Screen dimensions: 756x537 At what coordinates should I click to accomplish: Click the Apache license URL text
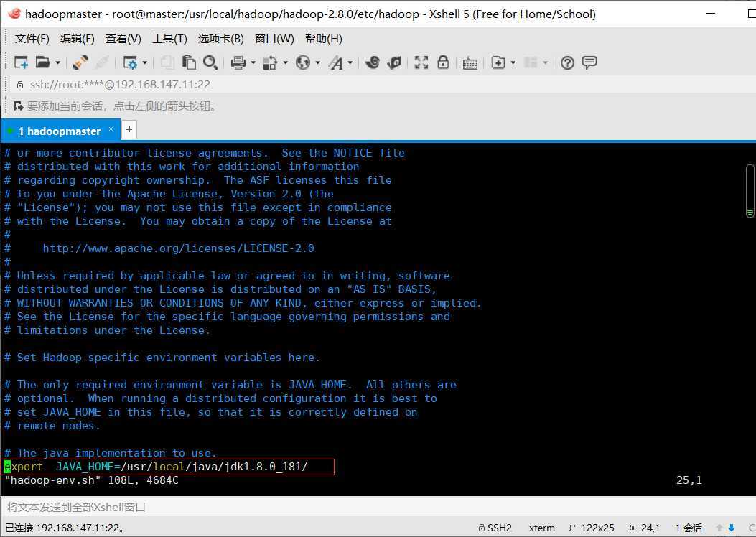[178, 248]
